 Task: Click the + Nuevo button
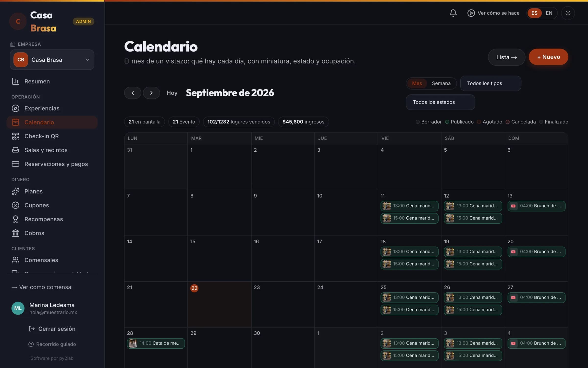(548, 57)
